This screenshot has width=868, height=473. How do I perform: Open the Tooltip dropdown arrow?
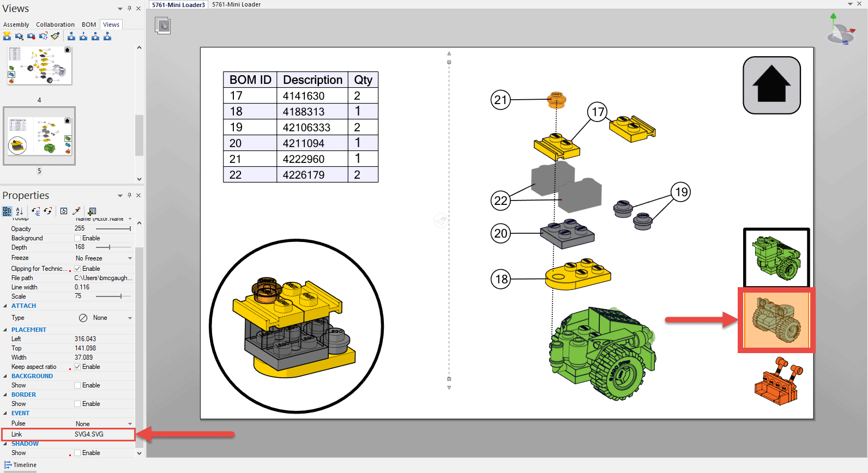pyautogui.click(x=130, y=219)
